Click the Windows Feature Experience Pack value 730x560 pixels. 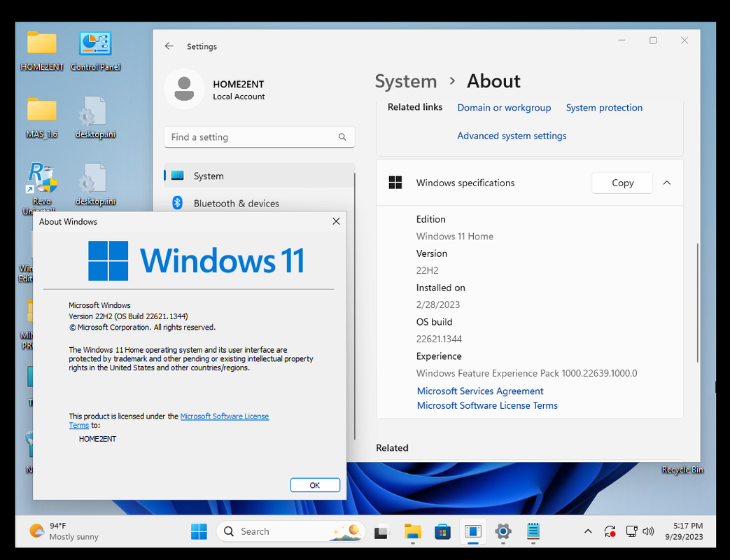click(x=526, y=373)
